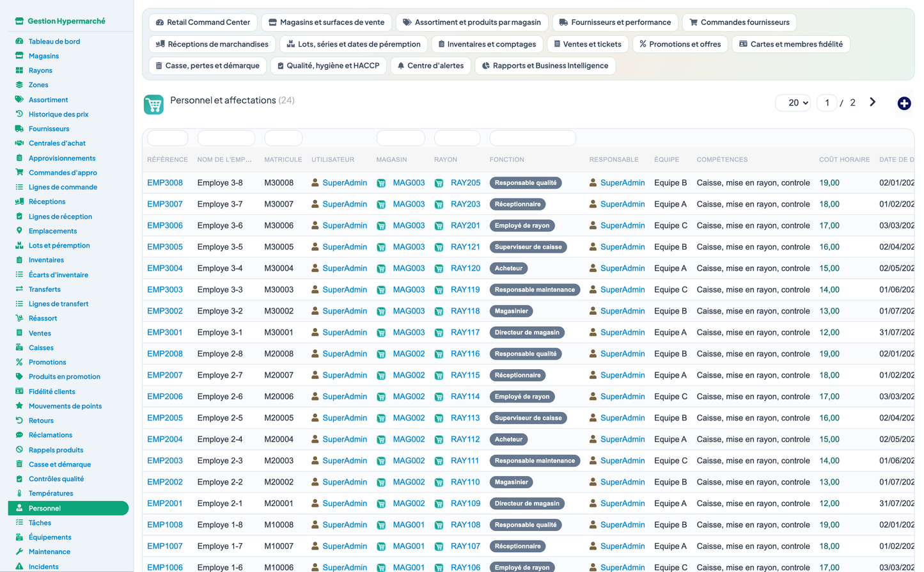The height and width of the screenshot is (572, 924).
Task: Click the Gestion Hypermarché app title
Action: pyautogui.click(x=67, y=21)
